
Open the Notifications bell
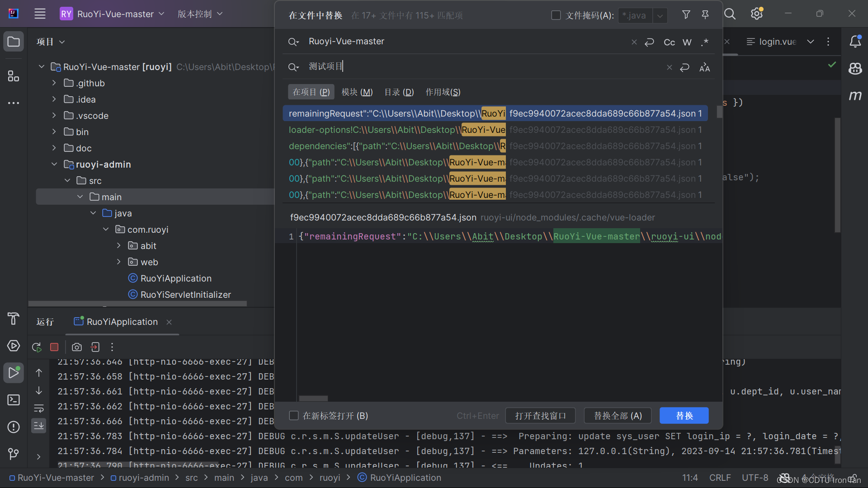point(855,42)
